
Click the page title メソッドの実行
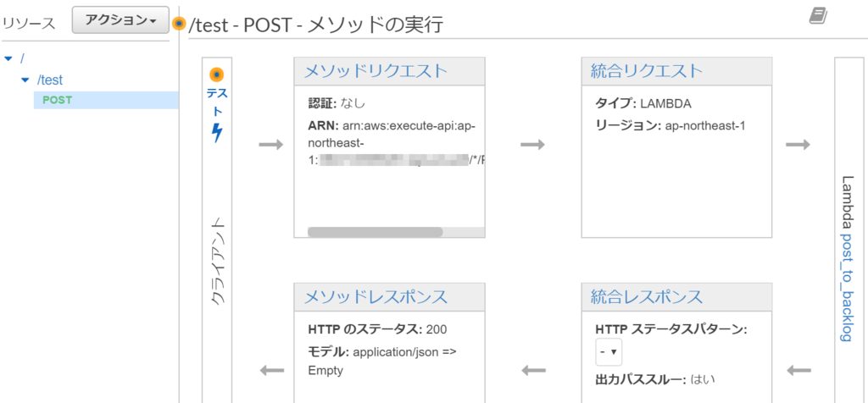[375, 25]
